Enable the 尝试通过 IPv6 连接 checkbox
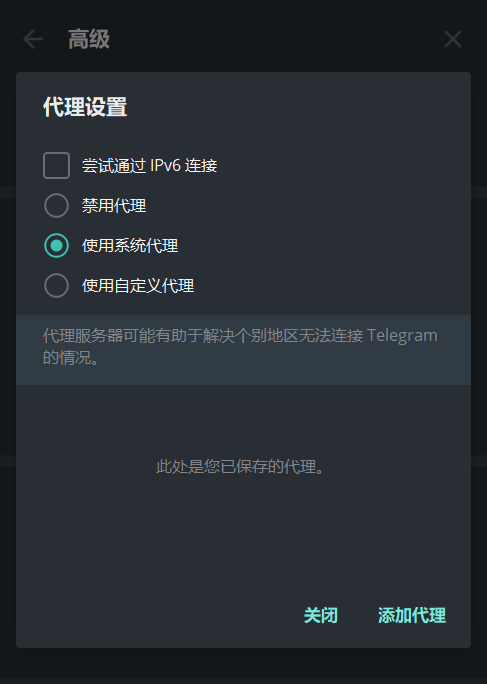Image resolution: width=487 pixels, height=684 pixels. point(56,165)
